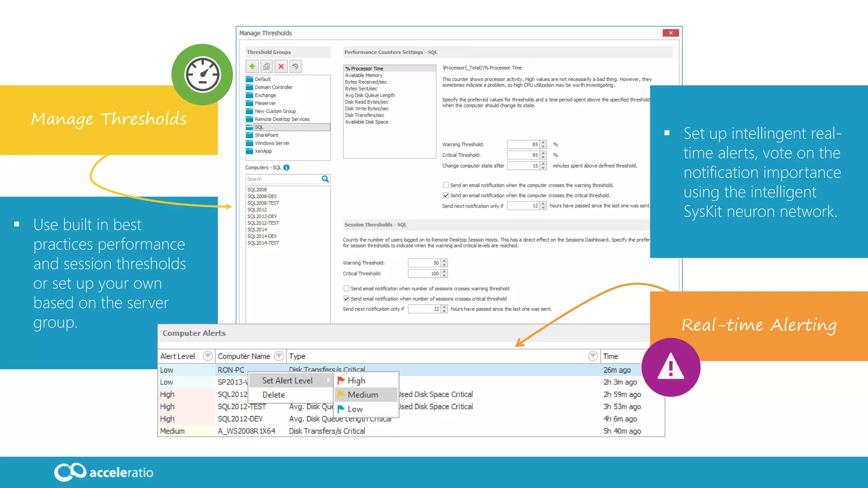Image resolution: width=868 pixels, height=488 pixels.
Task: Click the change computer state 15 minutes stepper
Action: coord(543,166)
